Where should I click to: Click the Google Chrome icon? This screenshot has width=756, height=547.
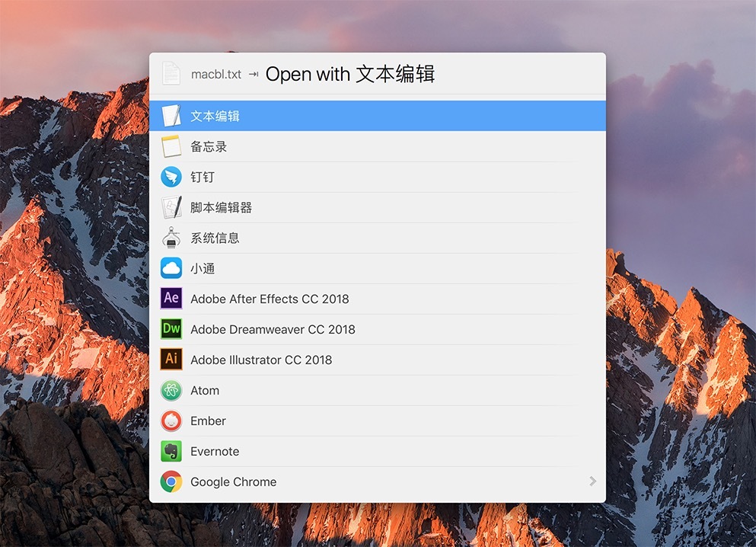(171, 481)
